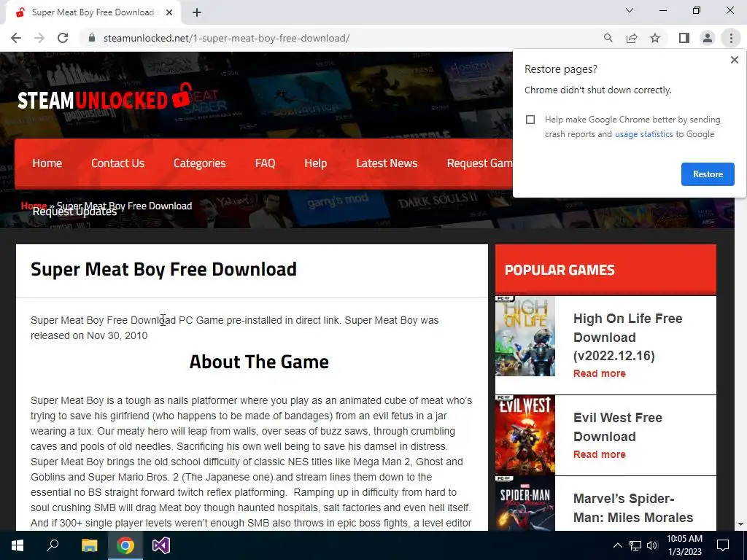Open the notification center icon

723,545
